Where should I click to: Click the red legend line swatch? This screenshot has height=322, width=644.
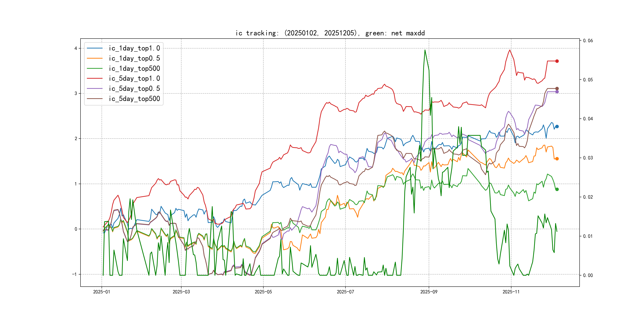94,79
